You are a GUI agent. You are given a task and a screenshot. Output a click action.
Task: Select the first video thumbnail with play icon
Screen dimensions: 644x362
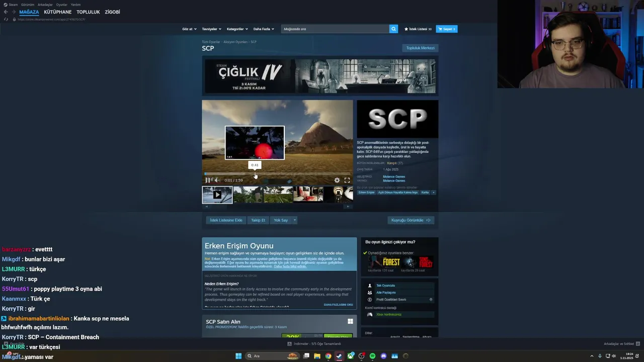tap(217, 195)
